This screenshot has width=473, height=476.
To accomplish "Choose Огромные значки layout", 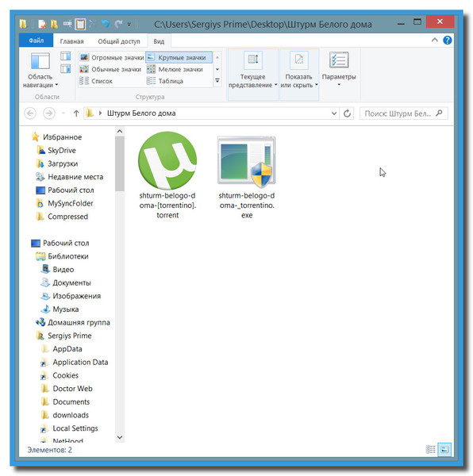I will 112,57.
